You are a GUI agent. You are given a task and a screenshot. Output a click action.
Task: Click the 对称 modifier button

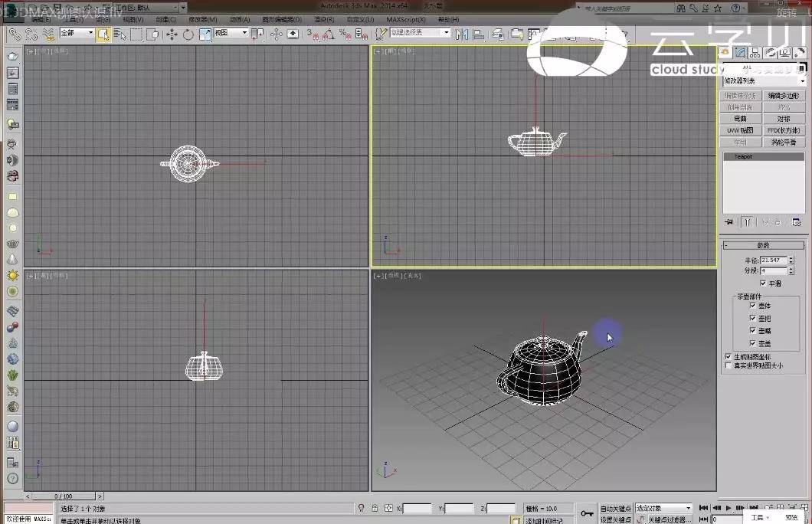pyautogui.click(x=784, y=119)
